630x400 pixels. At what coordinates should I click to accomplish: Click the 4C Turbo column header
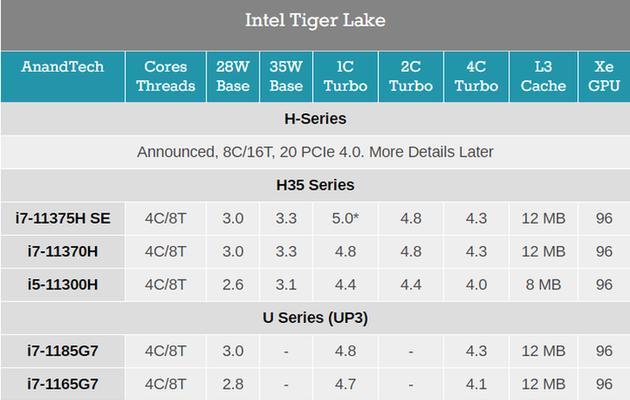(x=476, y=76)
